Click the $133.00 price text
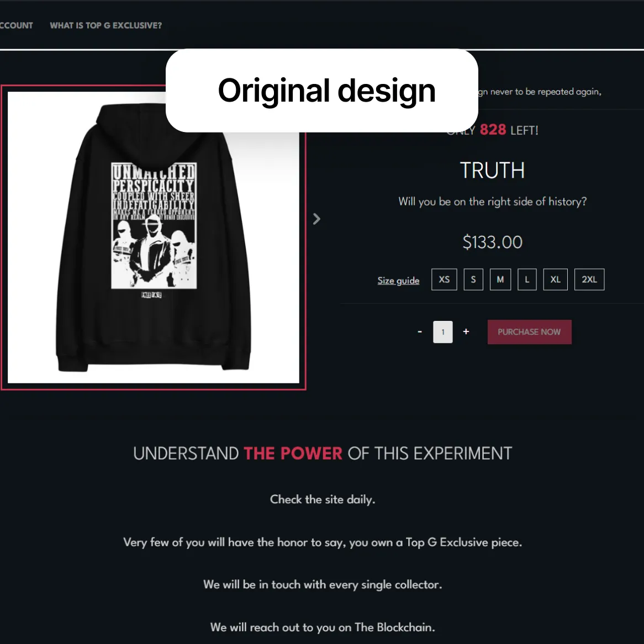Viewport: 644px width, 644px height. (493, 242)
